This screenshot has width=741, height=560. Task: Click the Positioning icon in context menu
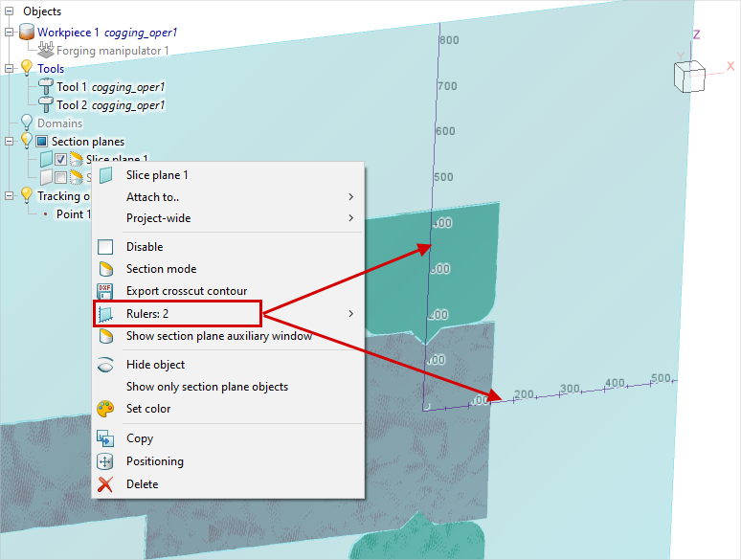tap(106, 461)
